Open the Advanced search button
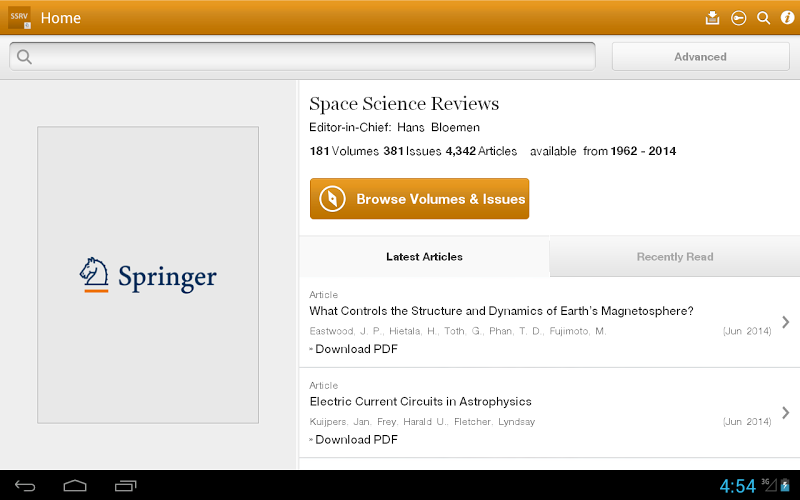The height and width of the screenshot is (500, 800). 700,57
